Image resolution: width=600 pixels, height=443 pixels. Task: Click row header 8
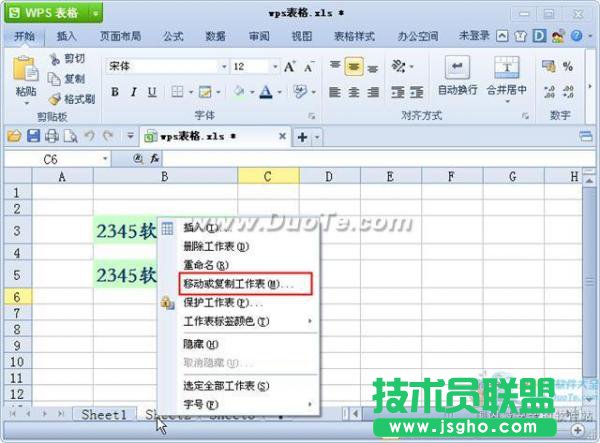click(16, 329)
